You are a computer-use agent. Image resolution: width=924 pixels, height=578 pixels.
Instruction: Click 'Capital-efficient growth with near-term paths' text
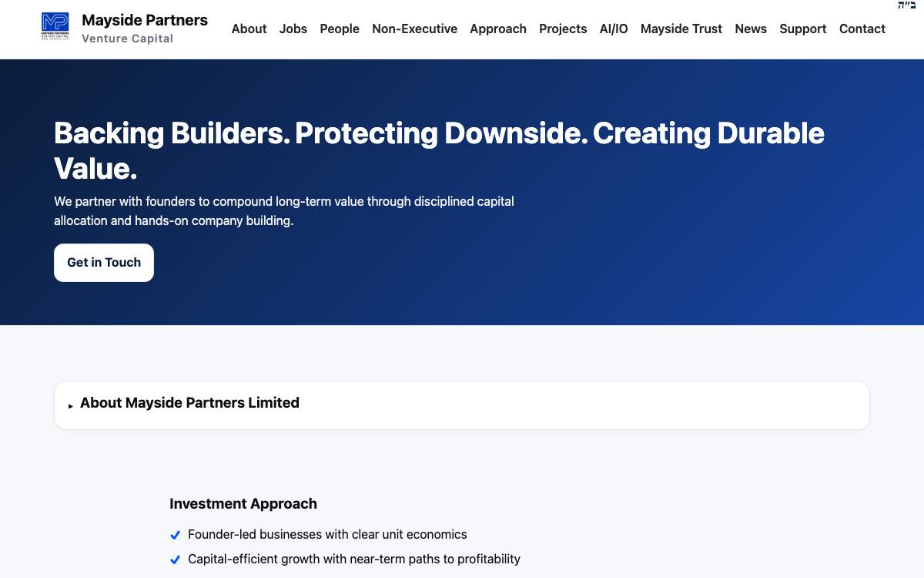[354, 559]
